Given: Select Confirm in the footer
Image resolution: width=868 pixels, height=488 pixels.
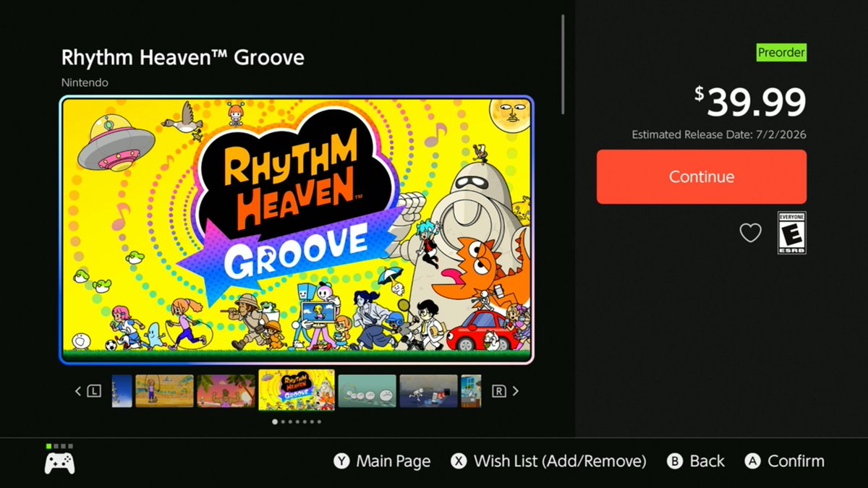Looking at the screenshot, I should (x=796, y=461).
